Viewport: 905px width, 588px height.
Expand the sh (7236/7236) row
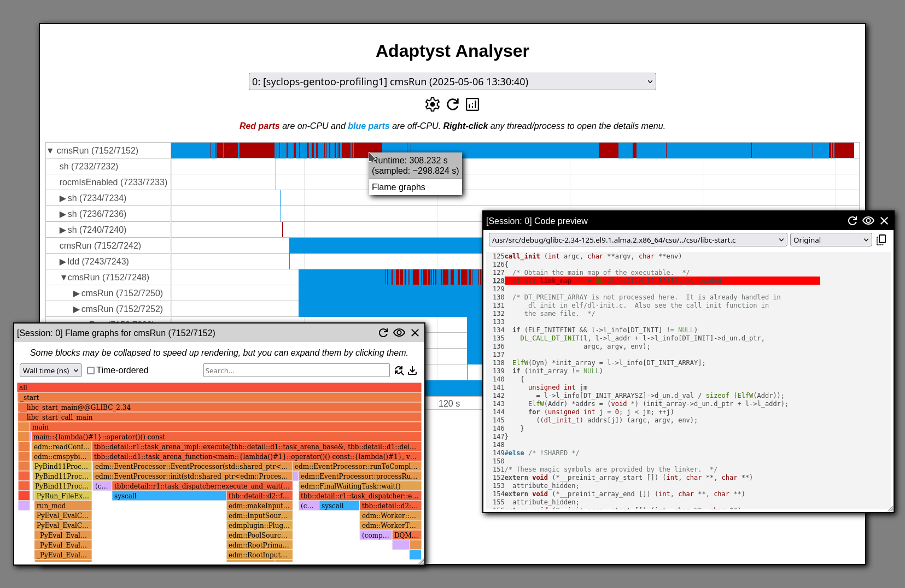click(x=63, y=214)
